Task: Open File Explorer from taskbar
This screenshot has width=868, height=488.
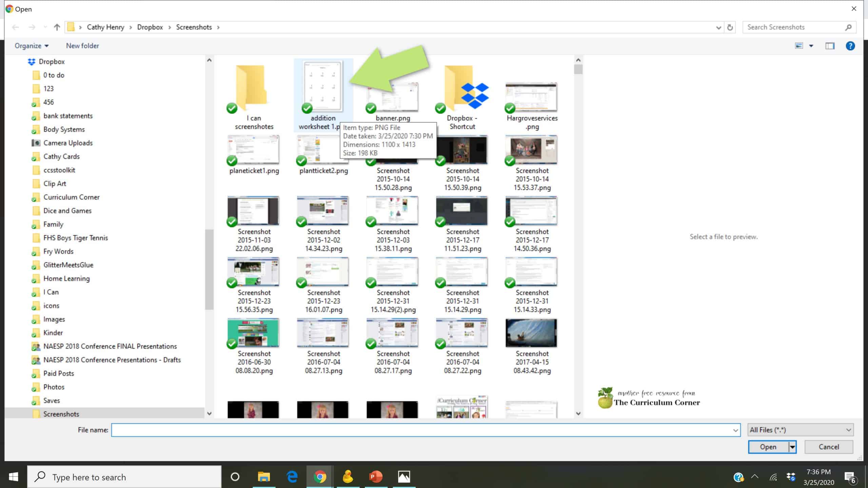Action: (264, 477)
